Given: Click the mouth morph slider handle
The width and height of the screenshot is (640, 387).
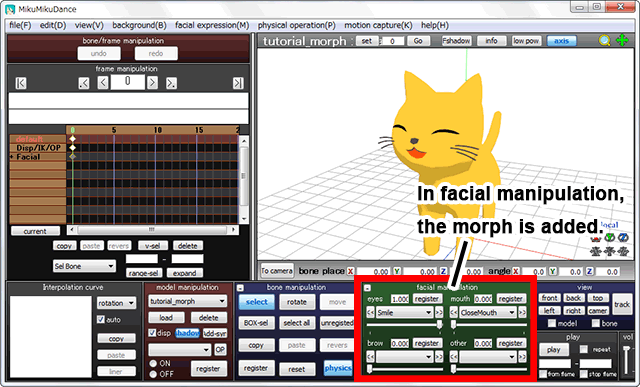Looking at the screenshot, I should (453, 325).
